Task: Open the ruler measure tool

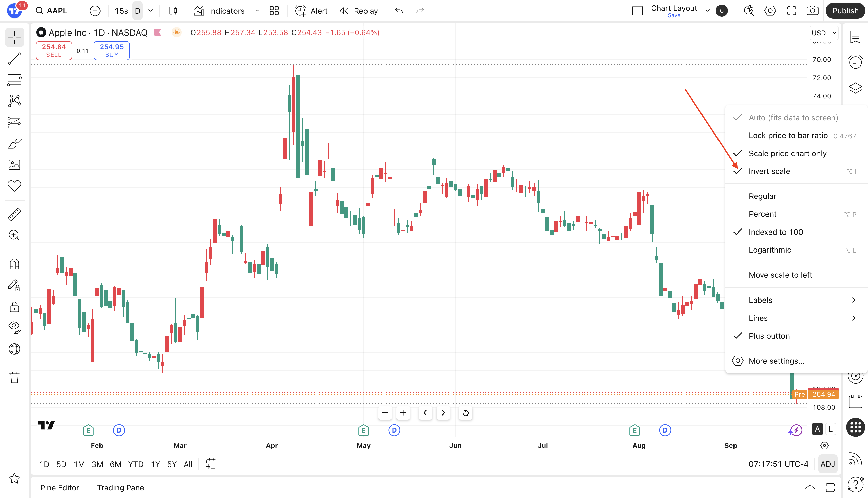Action: click(14, 214)
